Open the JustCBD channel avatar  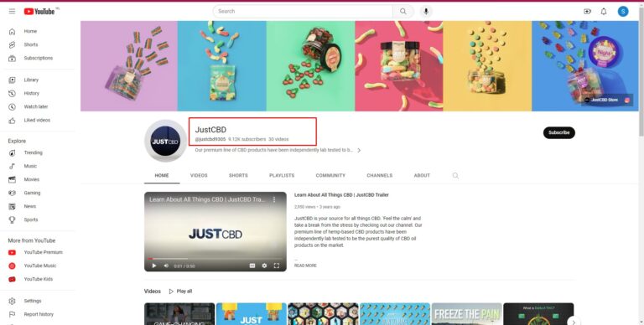coord(165,142)
